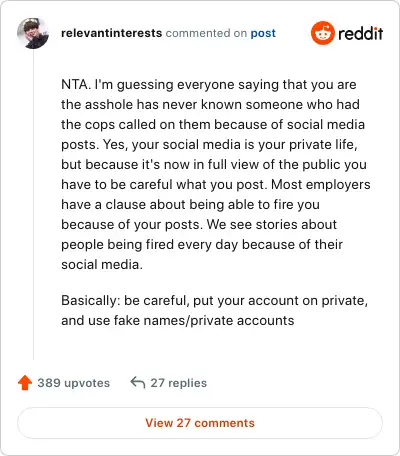Click the words "social media posts"
The image size is (400, 456).
213,134
